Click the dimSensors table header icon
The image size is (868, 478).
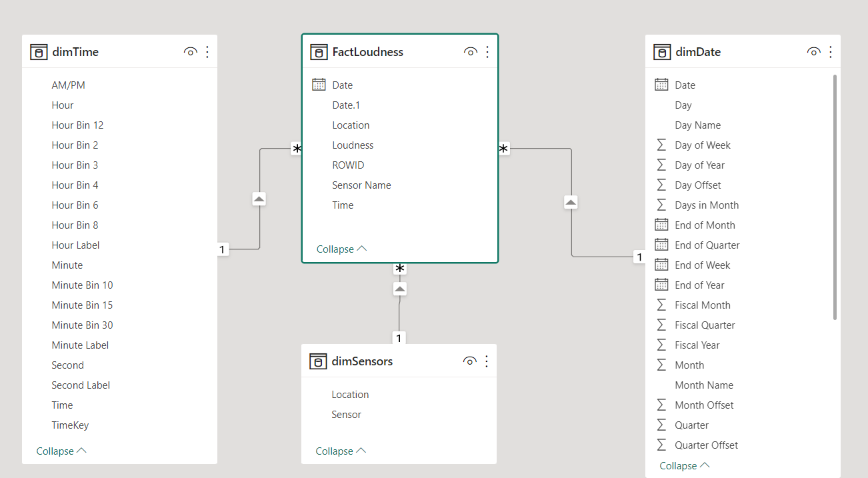318,361
